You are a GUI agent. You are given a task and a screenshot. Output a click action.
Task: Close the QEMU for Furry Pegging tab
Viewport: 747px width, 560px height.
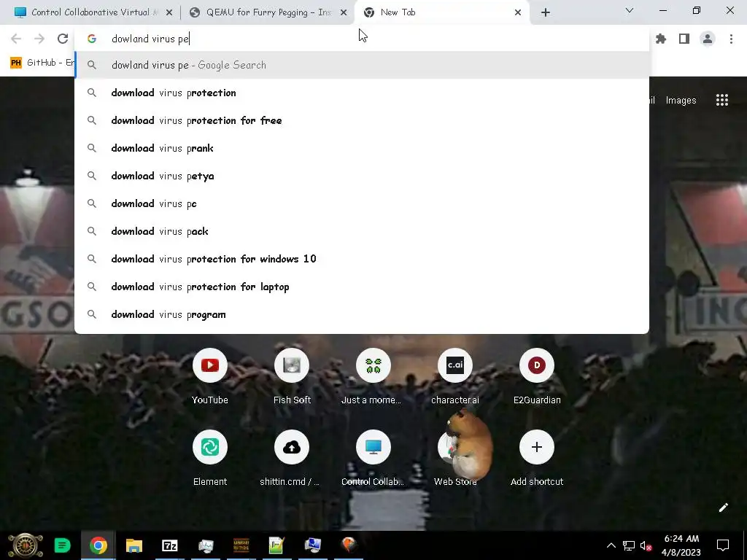(344, 13)
